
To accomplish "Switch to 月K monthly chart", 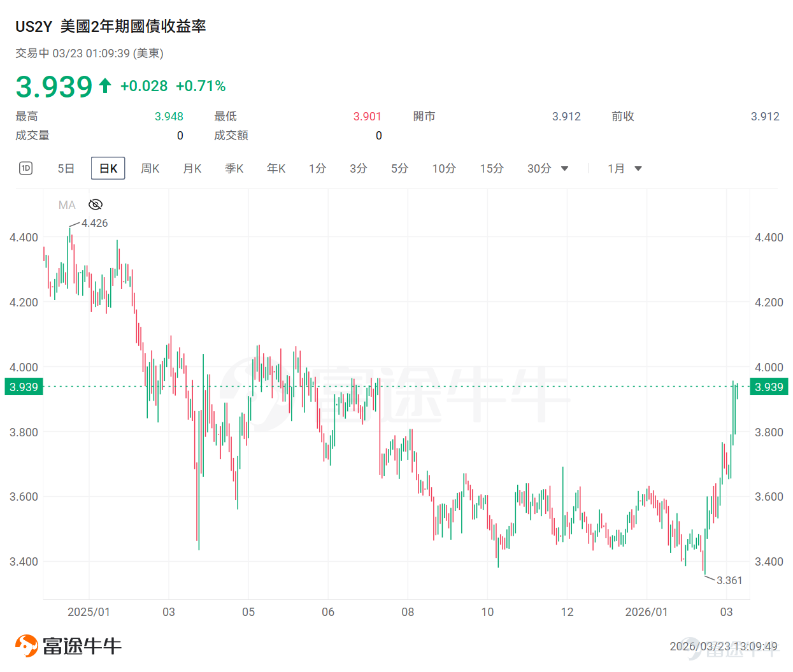I will point(192,168).
